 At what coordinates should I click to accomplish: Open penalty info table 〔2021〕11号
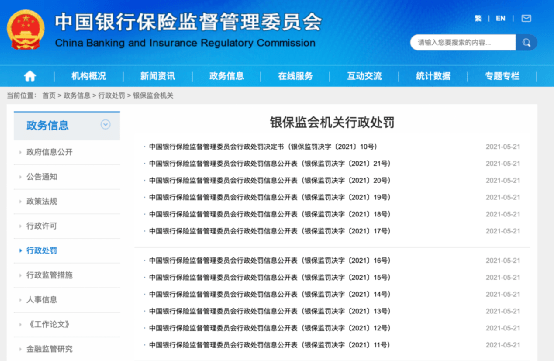(x=270, y=345)
